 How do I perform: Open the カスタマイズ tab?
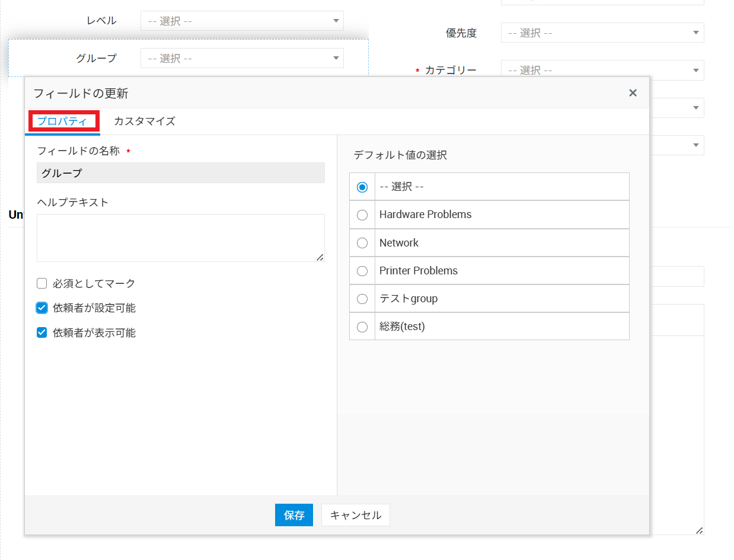click(145, 121)
